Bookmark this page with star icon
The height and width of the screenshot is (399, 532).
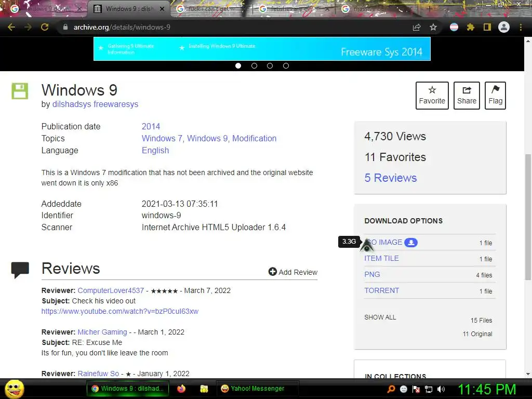tap(433, 27)
